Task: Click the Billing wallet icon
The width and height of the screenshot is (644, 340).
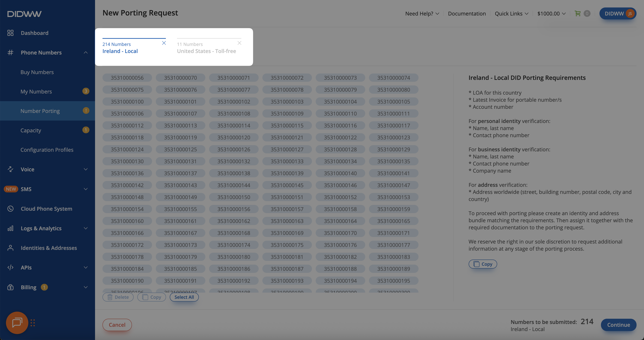Action: coord(10,287)
